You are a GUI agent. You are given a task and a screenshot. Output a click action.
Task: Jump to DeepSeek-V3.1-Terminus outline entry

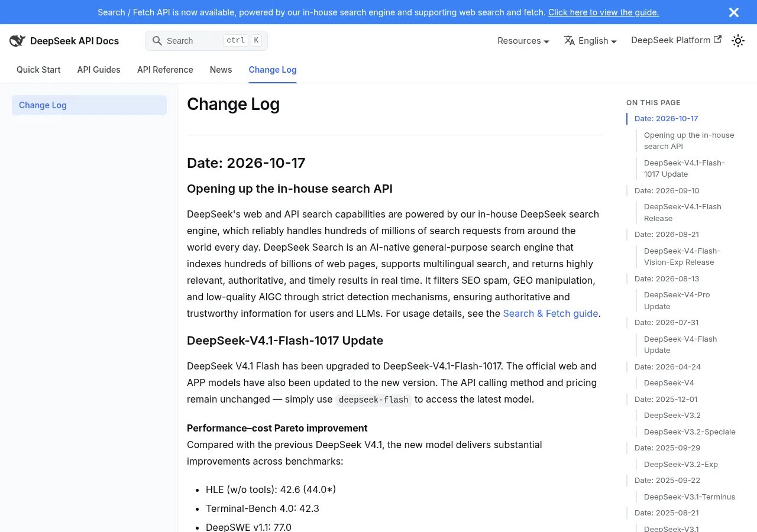pyautogui.click(x=690, y=497)
